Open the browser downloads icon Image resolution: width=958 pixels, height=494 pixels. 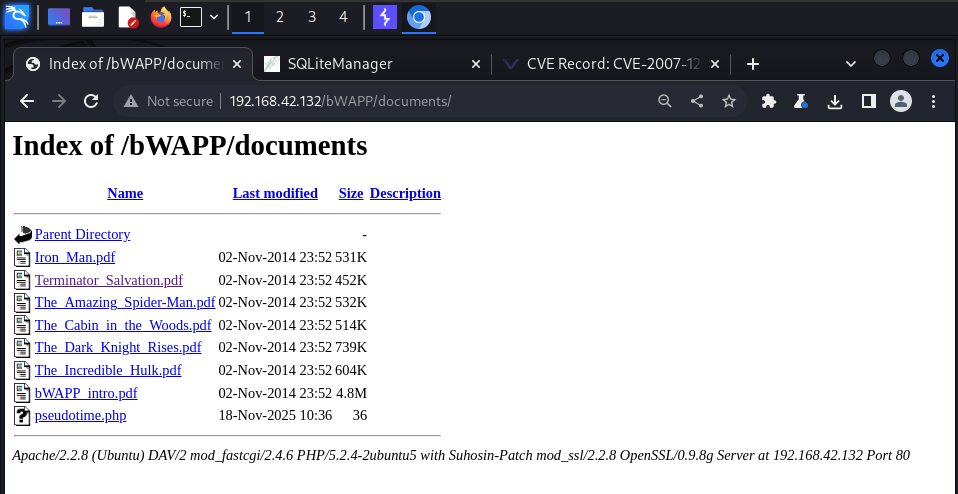[x=835, y=101]
